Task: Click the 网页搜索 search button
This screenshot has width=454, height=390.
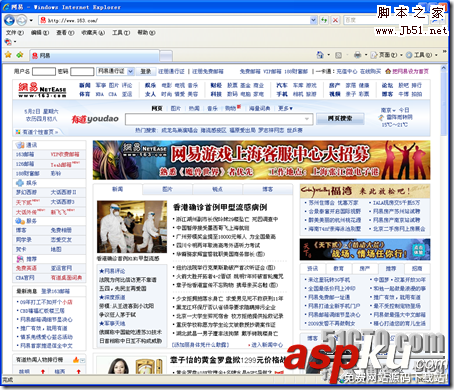Action: point(340,118)
